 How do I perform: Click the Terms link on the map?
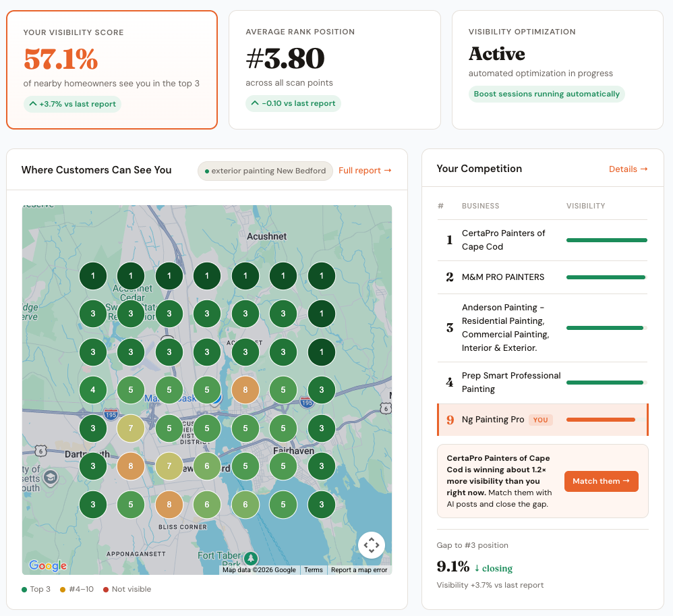[x=314, y=570]
